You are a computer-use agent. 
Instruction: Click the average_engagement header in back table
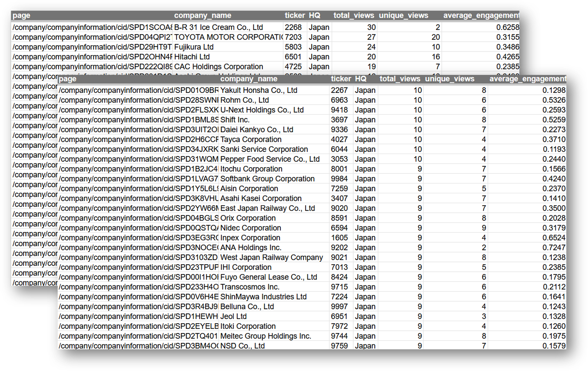481,16
